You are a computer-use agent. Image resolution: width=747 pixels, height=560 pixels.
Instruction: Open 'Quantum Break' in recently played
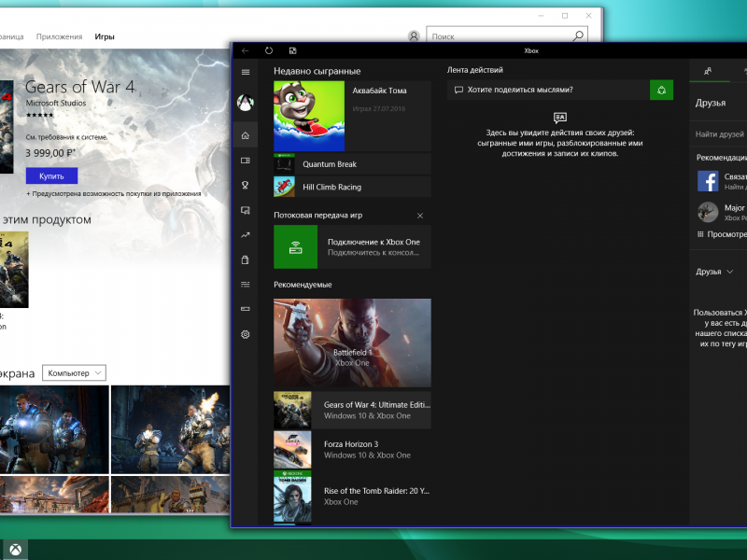[x=352, y=164]
